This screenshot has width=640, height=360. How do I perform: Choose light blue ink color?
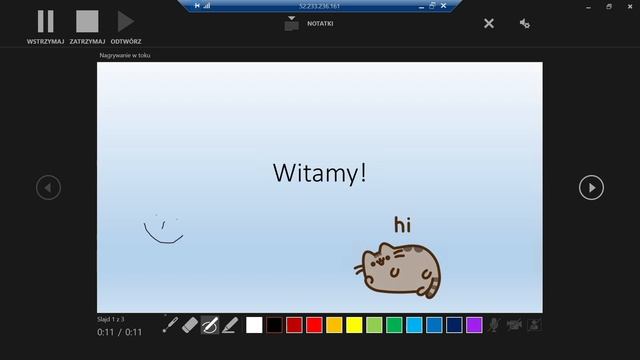[x=414, y=325]
